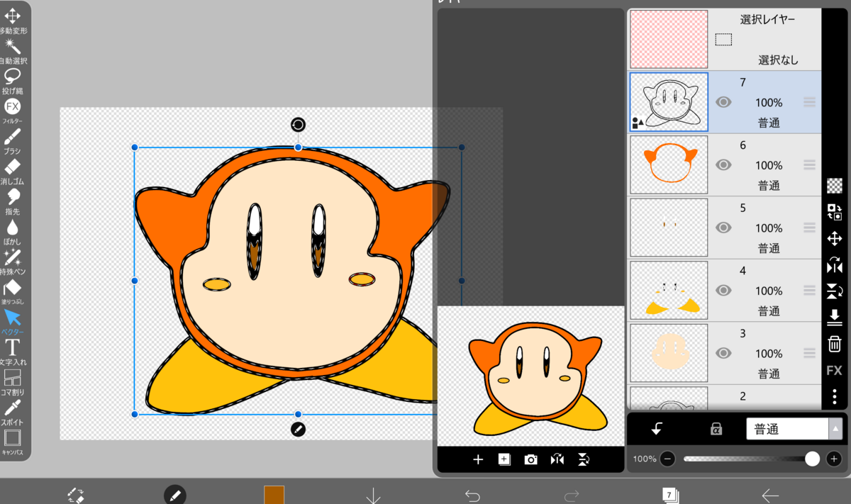The height and width of the screenshot is (504, 851).
Task: Toggle the clipping arrow icon
Action: (x=657, y=429)
